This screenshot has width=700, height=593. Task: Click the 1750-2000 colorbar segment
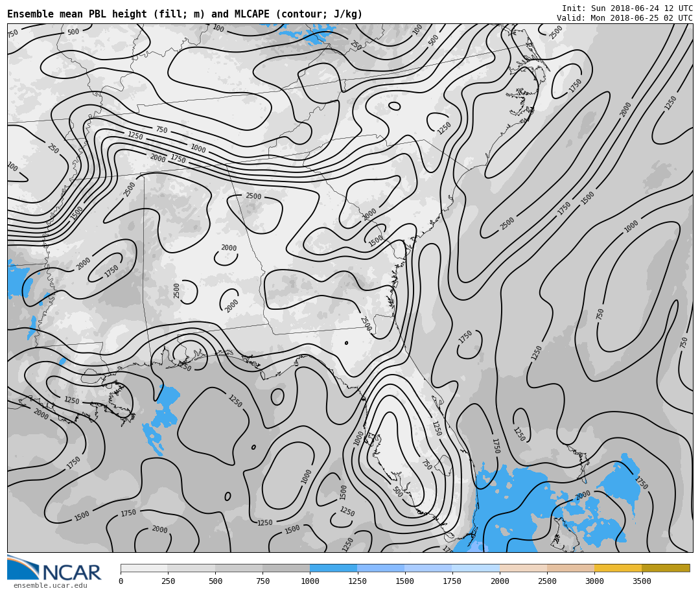(x=476, y=568)
